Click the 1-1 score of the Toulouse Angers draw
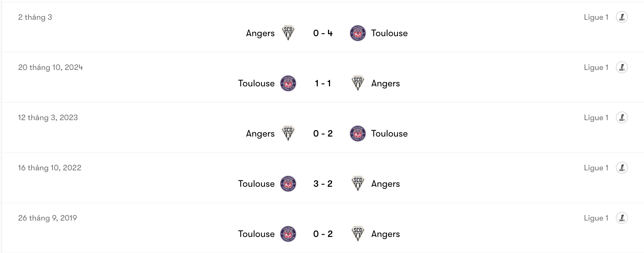Viewport: 644px width, 253px height. coord(323,83)
